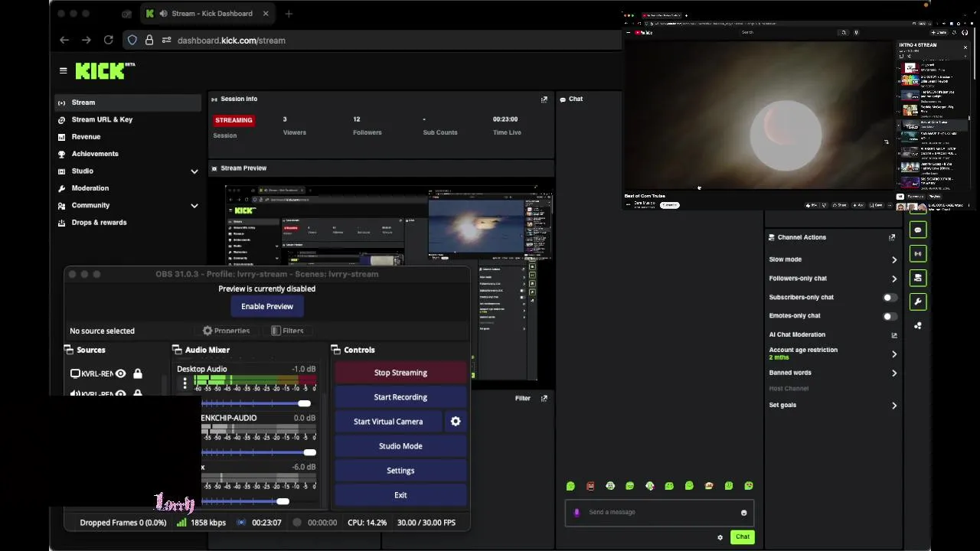The height and width of the screenshot is (551, 980).
Task: Open a new browser tab
Action: point(289,14)
